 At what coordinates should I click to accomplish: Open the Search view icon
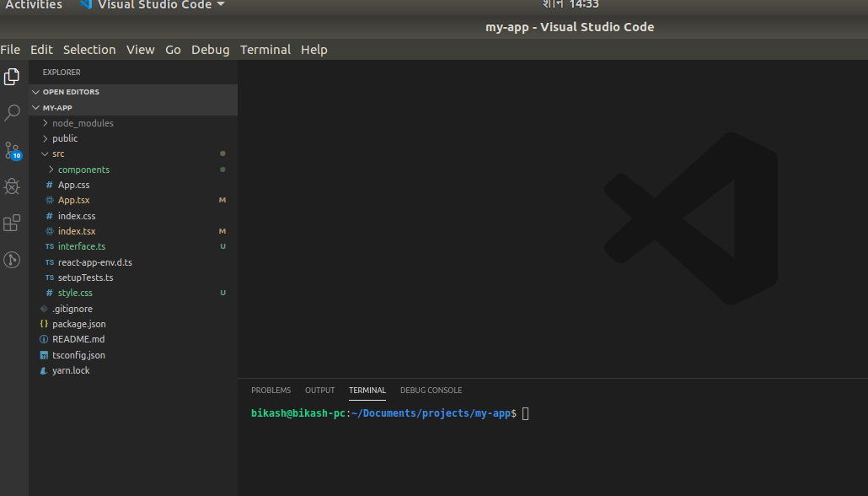pyautogui.click(x=12, y=113)
